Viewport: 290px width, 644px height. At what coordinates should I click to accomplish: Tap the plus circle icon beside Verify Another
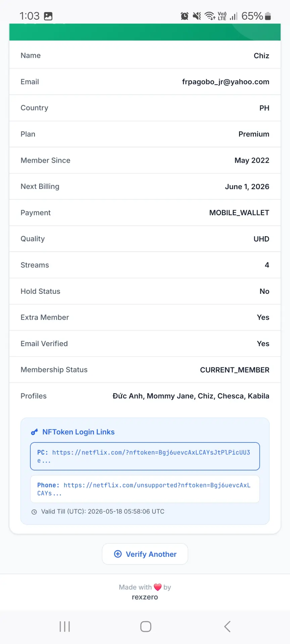point(118,554)
